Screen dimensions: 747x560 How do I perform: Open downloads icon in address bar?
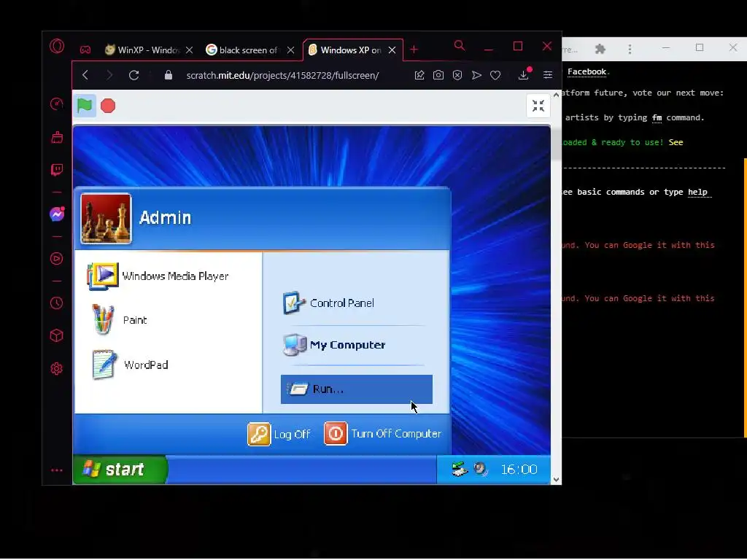point(524,75)
